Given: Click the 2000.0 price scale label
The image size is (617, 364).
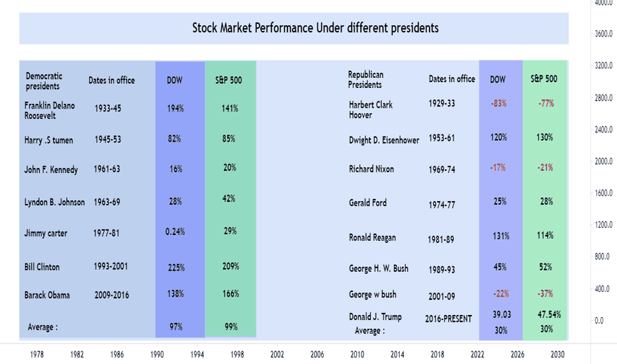Looking at the screenshot, I should point(604,161).
